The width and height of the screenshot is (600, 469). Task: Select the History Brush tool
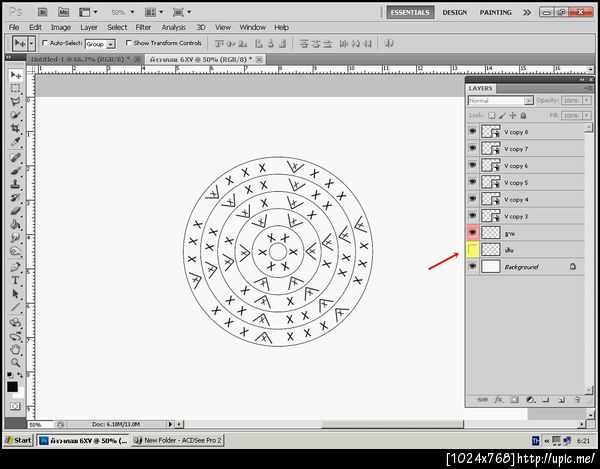pos(15,197)
